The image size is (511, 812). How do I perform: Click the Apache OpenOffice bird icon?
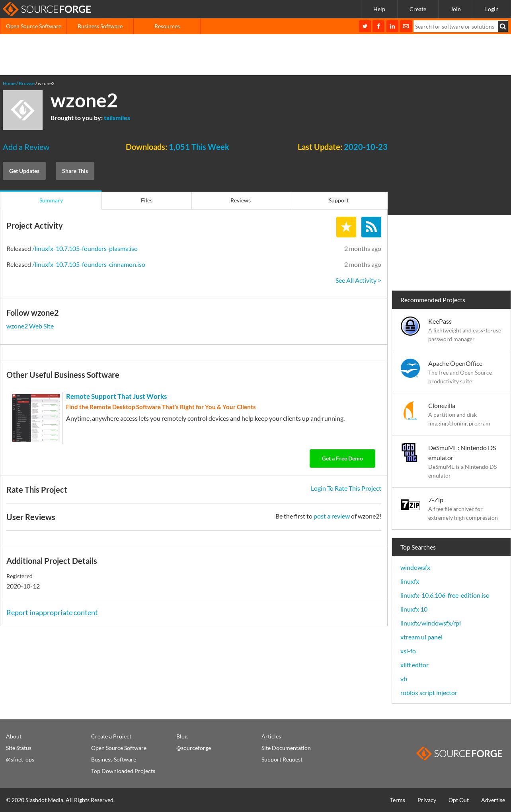(410, 368)
